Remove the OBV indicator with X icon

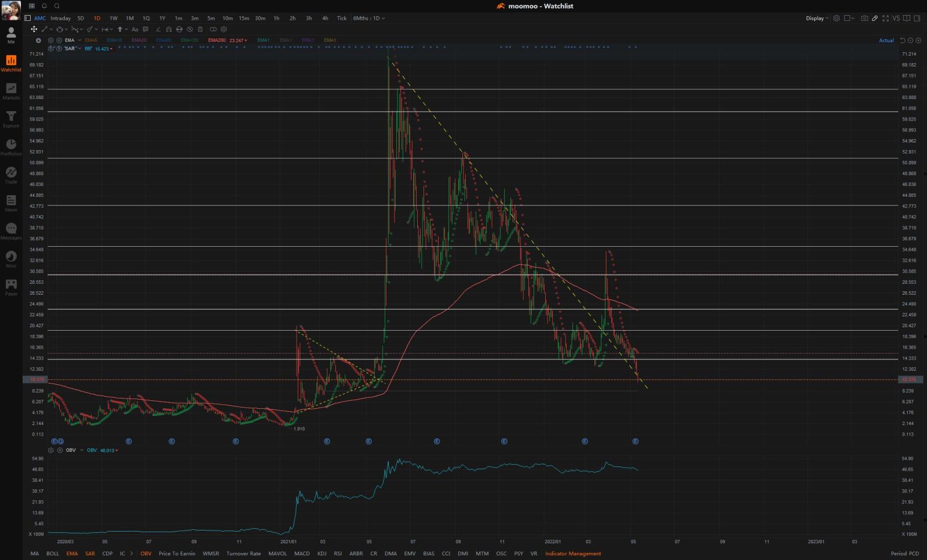59,450
